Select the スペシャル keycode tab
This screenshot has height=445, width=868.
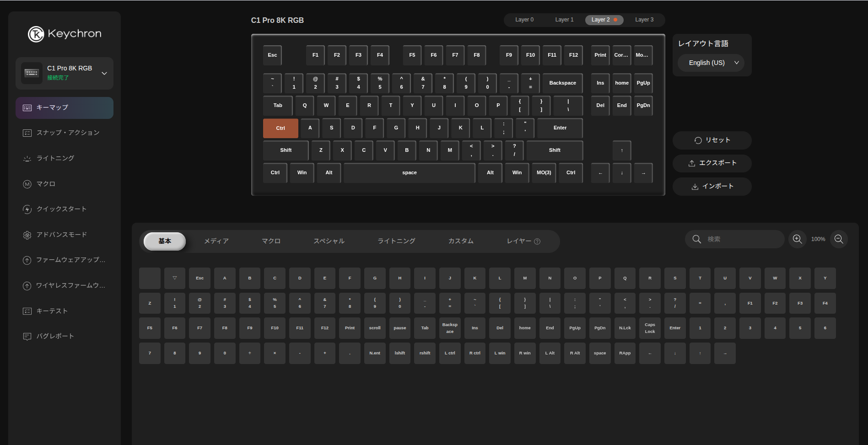click(x=329, y=241)
